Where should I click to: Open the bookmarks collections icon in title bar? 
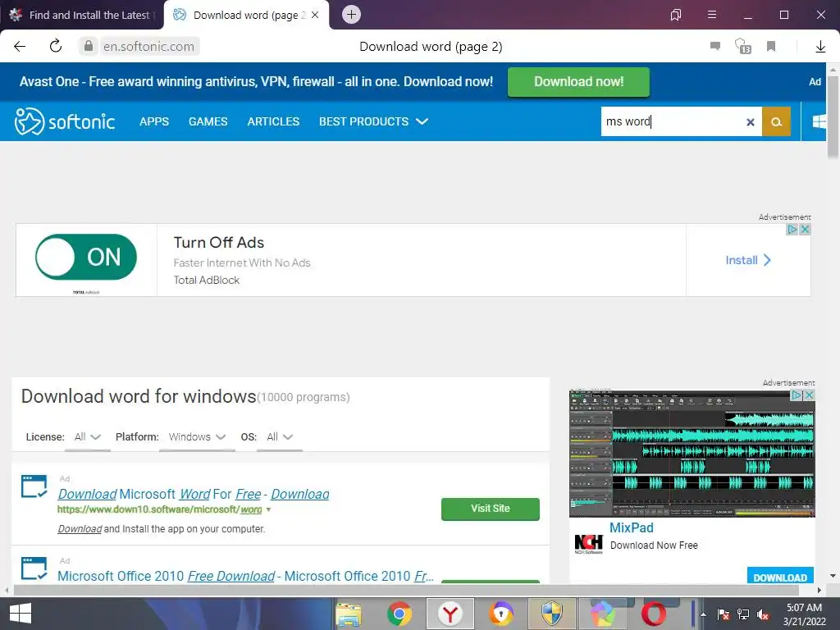point(676,15)
